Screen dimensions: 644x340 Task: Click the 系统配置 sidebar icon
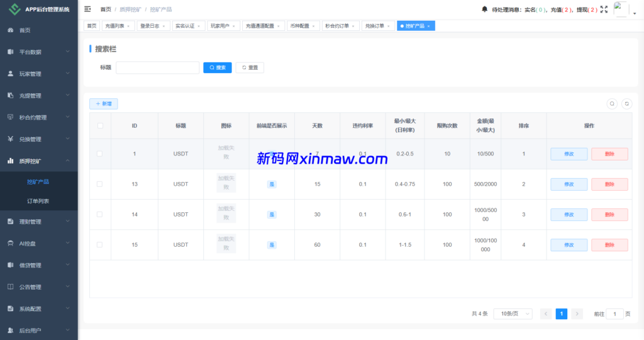pyautogui.click(x=11, y=309)
